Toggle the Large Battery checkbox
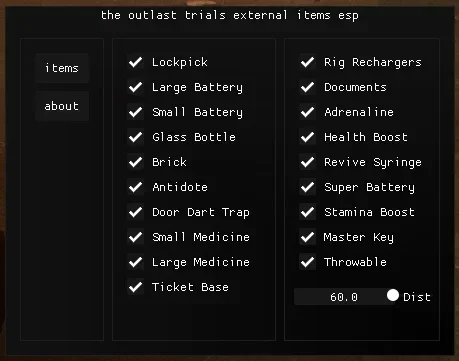 click(136, 87)
